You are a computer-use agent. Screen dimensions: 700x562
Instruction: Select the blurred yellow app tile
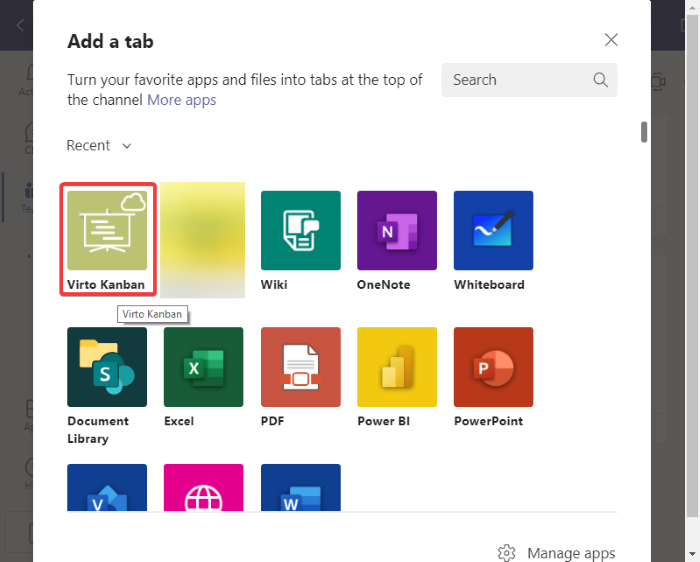pyautogui.click(x=203, y=238)
